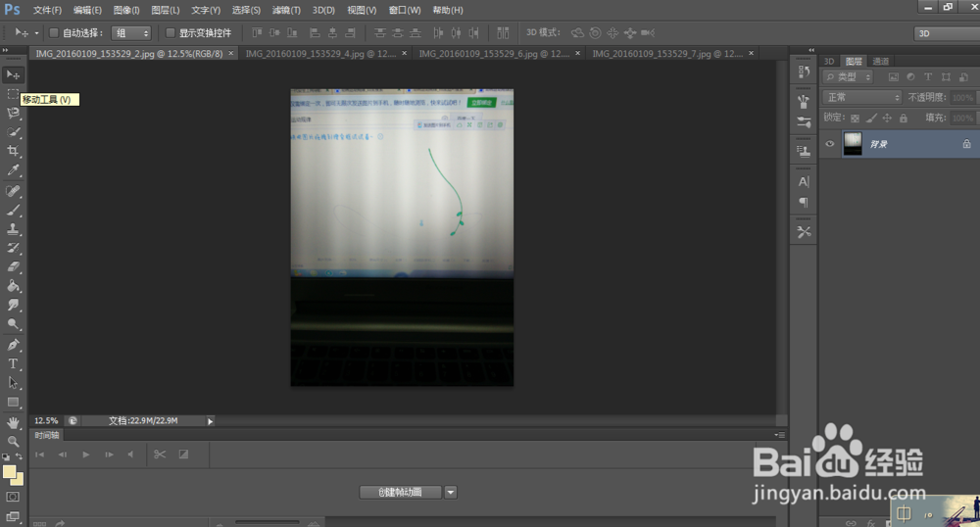This screenshot has width=980, height=527.
Task: Click the 创建帧动画 button
Action: tap(401, 492)
